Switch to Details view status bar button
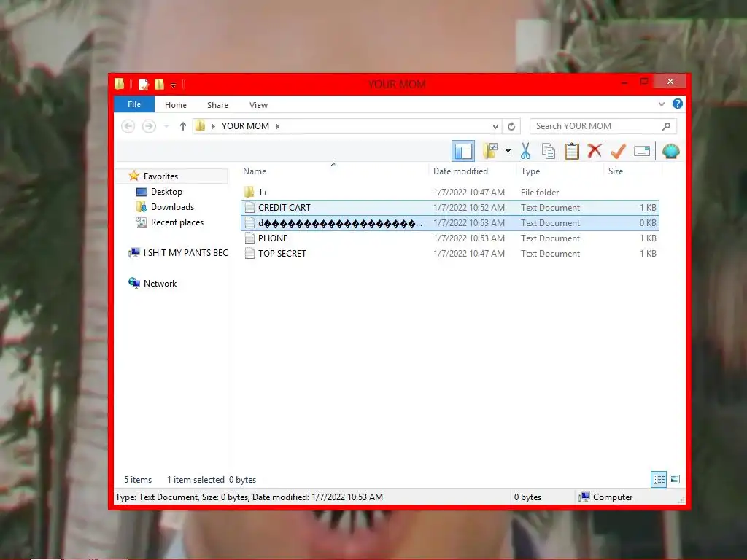Screen dimensions: 747x560 pos(659,480)
